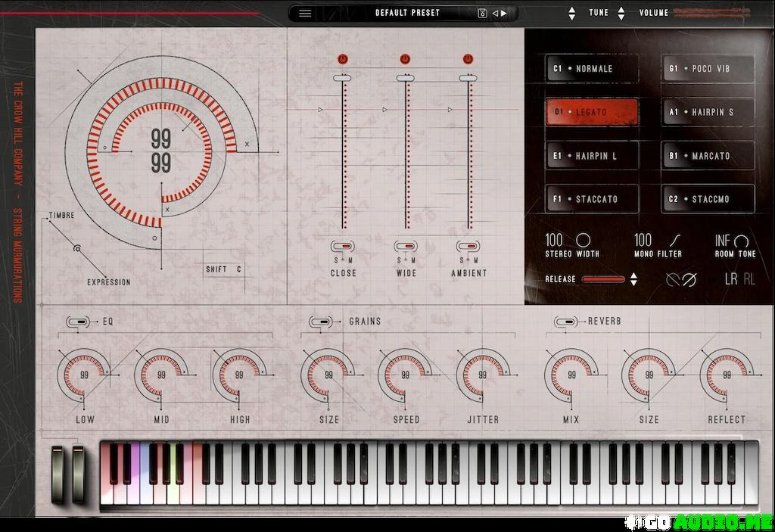Go to the previous preset with the left arrow
Screen dimensions: 775x532
tap(495, 13)
